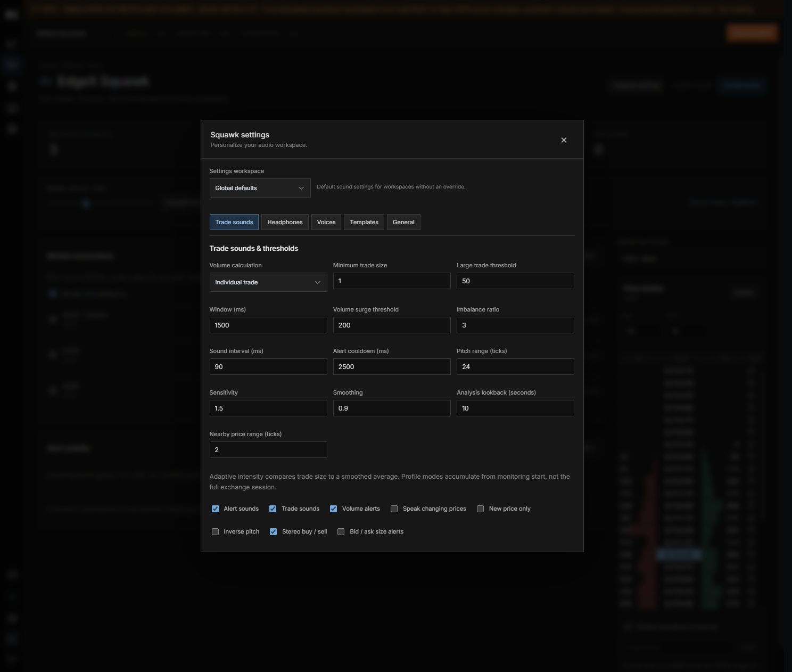Focus the Nearby price range (ticks) input
792x672 pixels.
point(268,450)
